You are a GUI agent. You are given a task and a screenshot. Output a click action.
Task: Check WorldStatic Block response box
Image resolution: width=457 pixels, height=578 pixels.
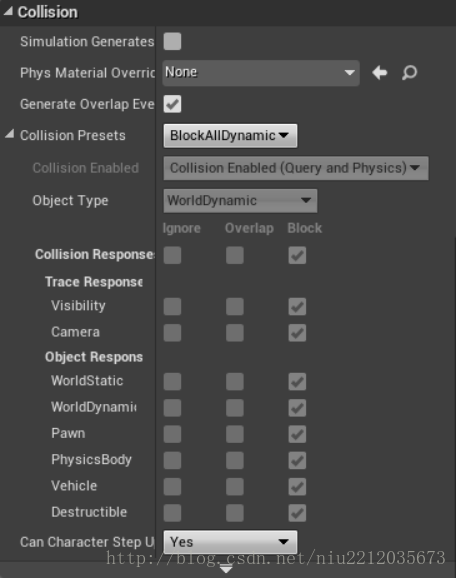pyautogui.click(x=297, y=382)
